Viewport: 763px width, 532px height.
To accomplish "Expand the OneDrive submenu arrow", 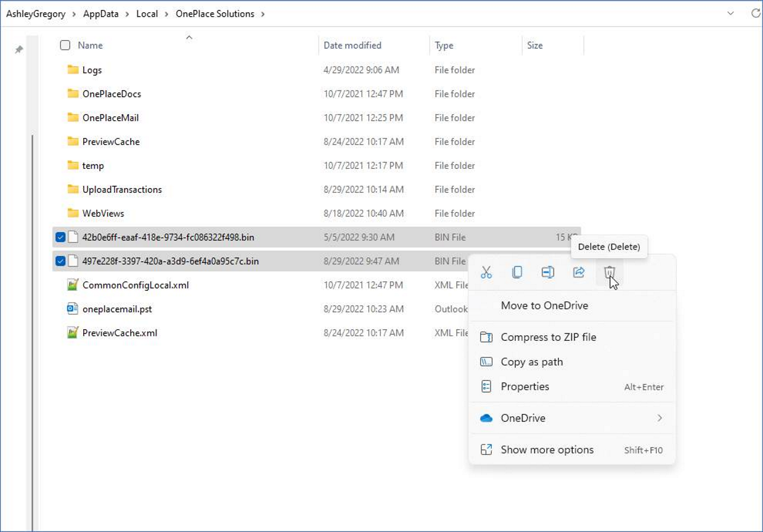I will click(659, 418).
